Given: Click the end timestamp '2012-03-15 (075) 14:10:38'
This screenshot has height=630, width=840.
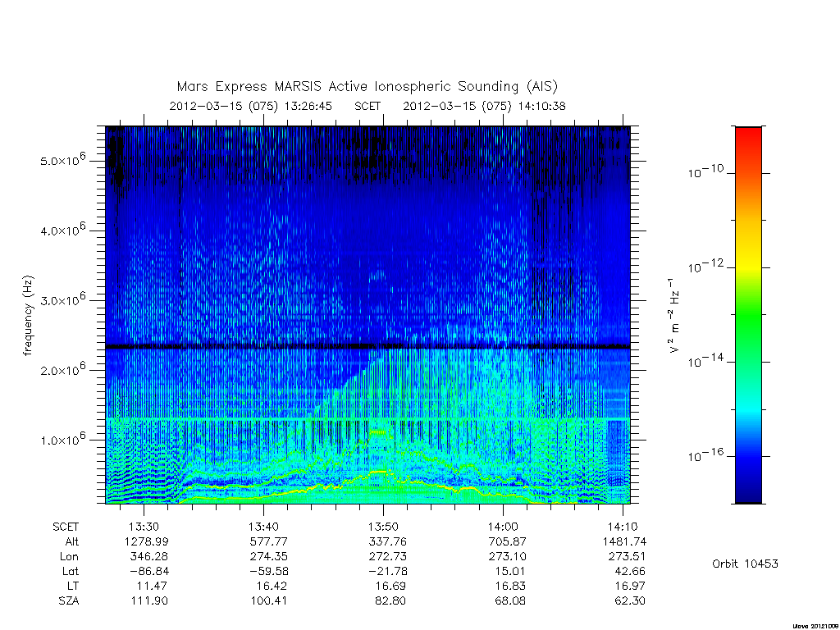Looking at the screenshot, I should [x=484, y=106].
